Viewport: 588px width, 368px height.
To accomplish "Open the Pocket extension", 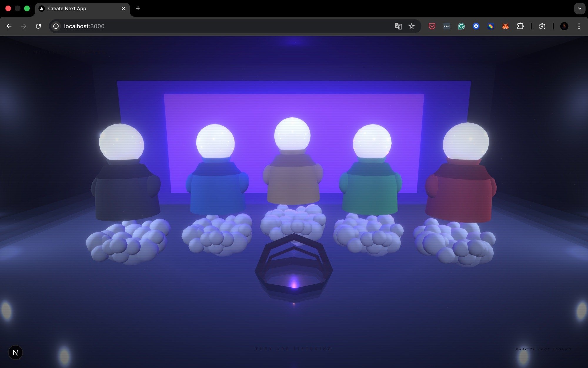I will 432,26.
